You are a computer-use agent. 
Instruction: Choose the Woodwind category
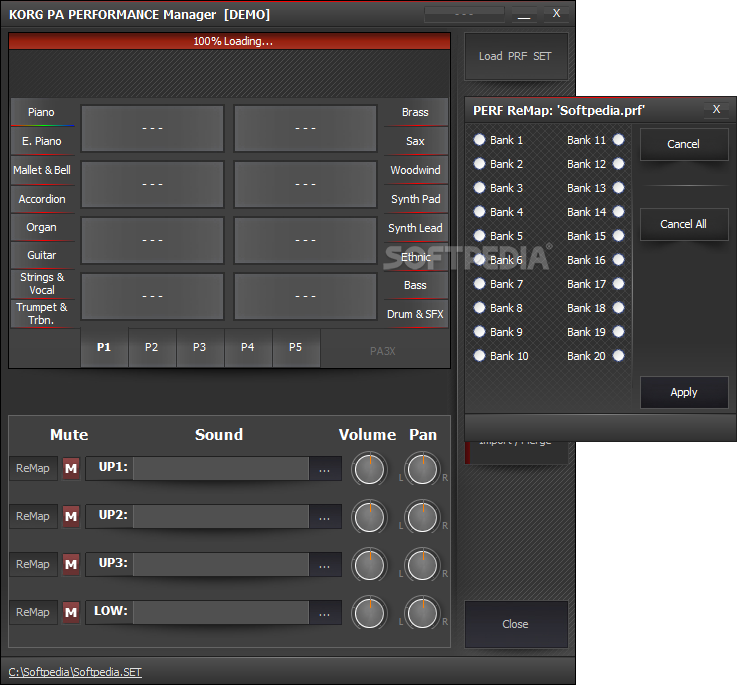point(416,170)
